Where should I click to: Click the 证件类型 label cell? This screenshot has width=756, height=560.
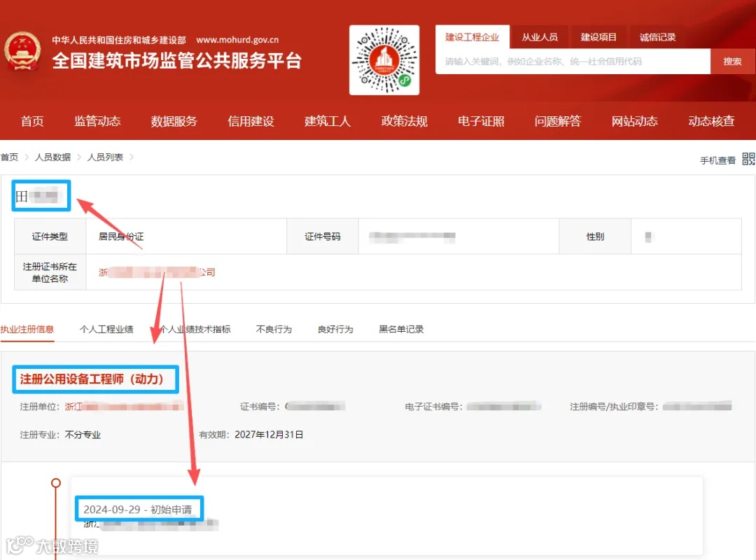(50, 237)
